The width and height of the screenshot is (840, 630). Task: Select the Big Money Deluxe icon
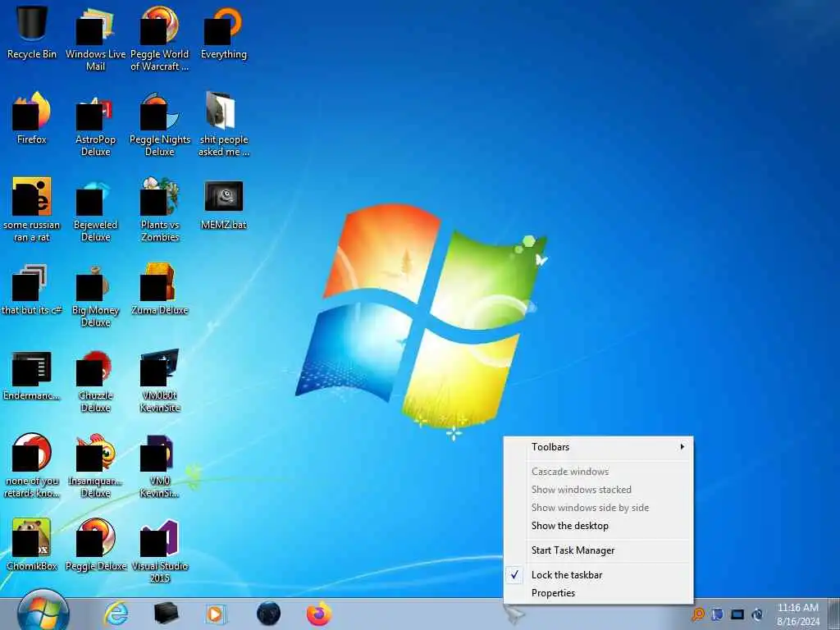[95, 294]
